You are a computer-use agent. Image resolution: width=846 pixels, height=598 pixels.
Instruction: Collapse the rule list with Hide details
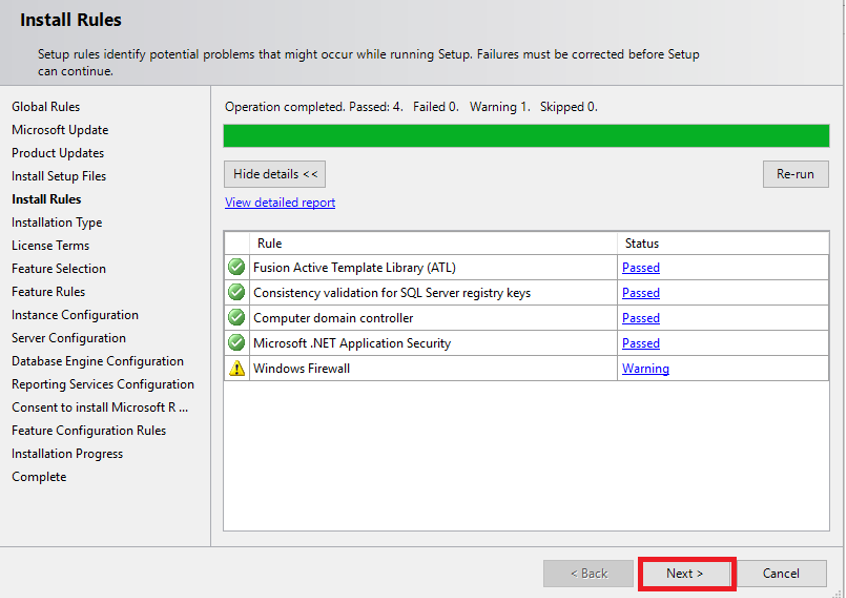tap(275, 174)
